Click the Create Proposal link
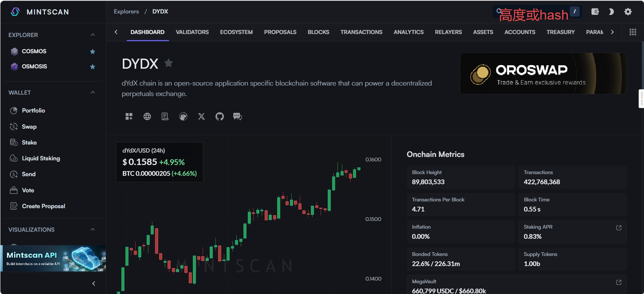The height and width of the screenshot is (294, 644). coord(43,206)
